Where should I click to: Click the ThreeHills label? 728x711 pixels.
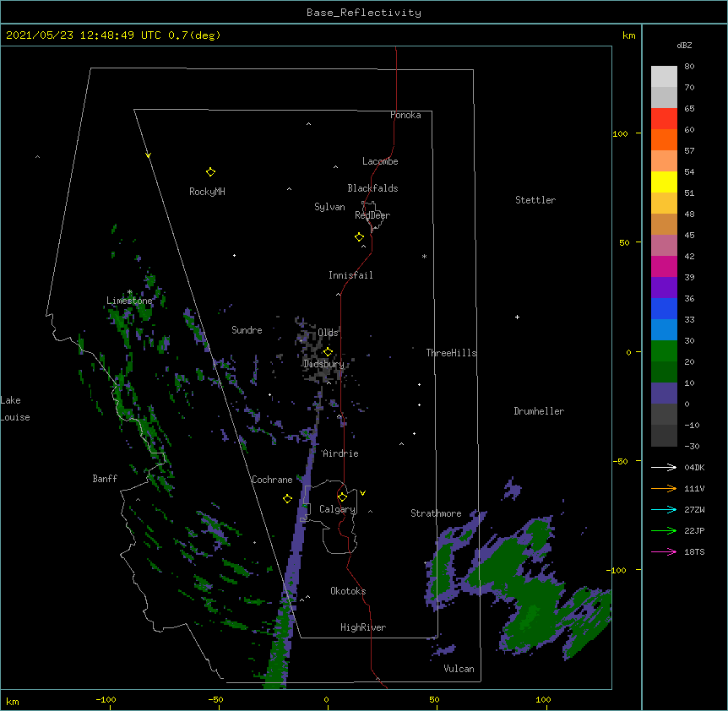click(451, 353)
